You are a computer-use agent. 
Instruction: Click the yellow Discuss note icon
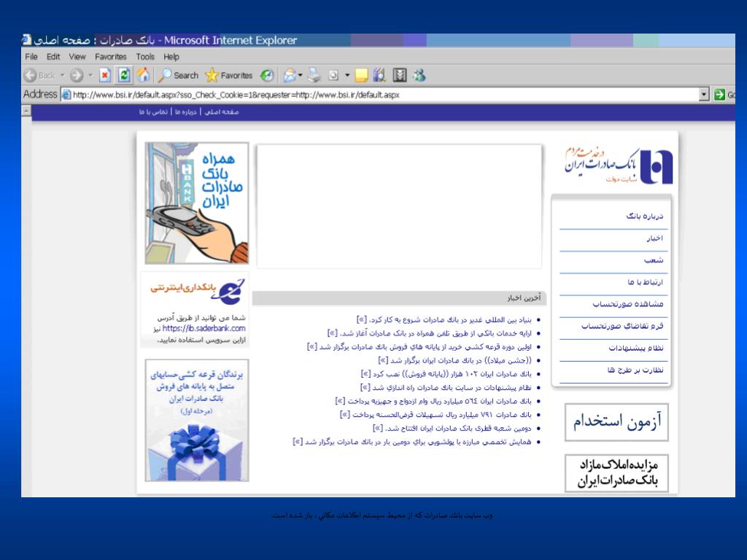click(362, 75)
